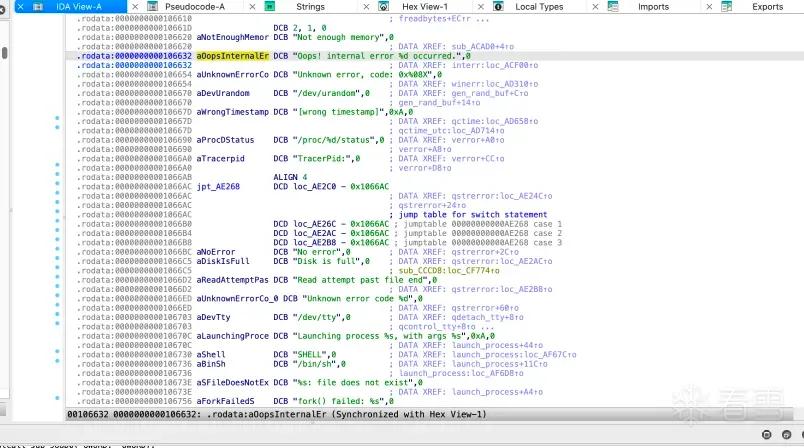
Task: Jump to qdetach_tty+8 cross reference
Action: (487, 317)
